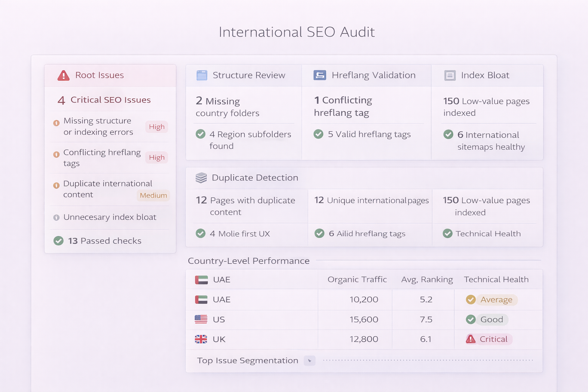
Task: Click the 5 Valid hreflang tags entry
Action: [x=363, y=134]
